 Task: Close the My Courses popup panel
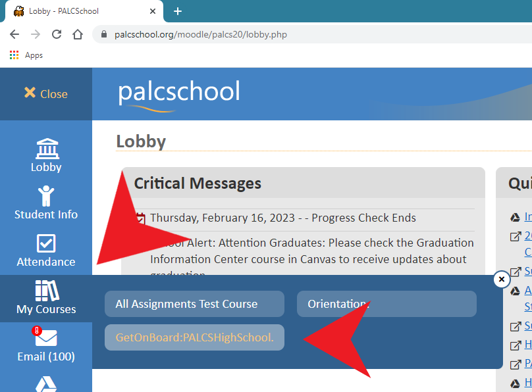(x=502, y=280)
